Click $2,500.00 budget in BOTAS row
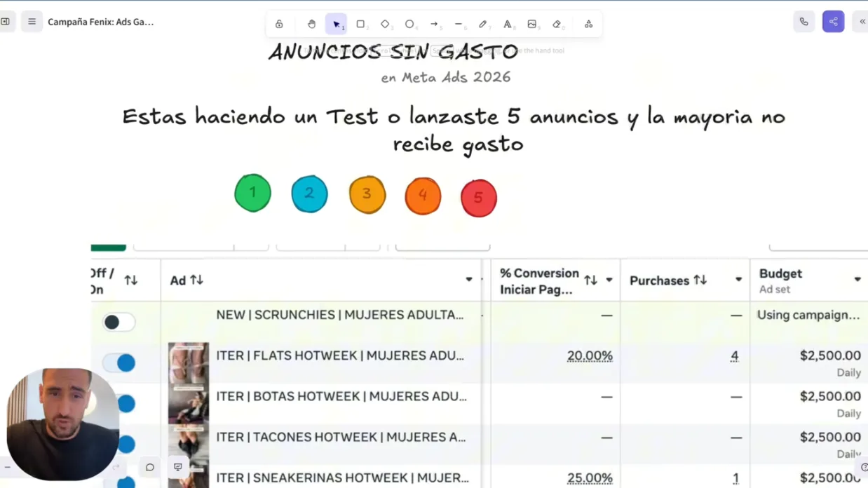Image resolution: width=868 pixels, height=488 pixels. click(830, 396)
